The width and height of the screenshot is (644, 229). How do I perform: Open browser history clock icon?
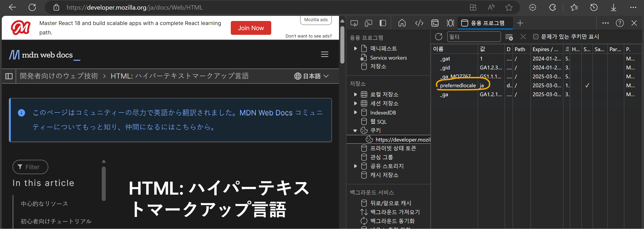(x=594, y=8)
